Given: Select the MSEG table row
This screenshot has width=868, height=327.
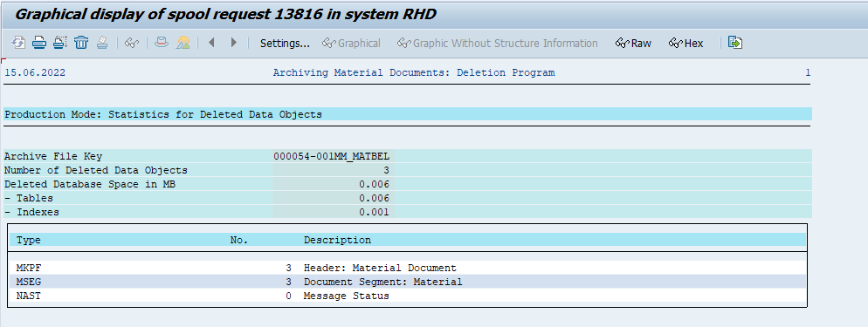Looking at the screenshot, I should (408, 282).
